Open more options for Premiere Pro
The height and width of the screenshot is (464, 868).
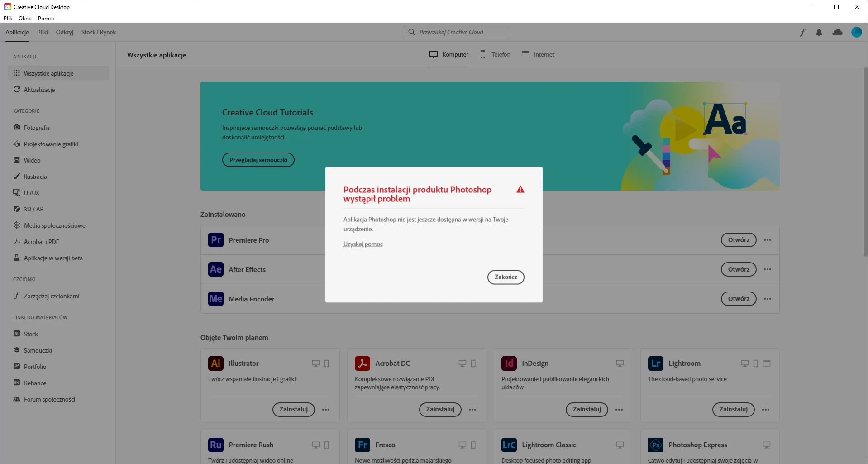click(768, 240)
